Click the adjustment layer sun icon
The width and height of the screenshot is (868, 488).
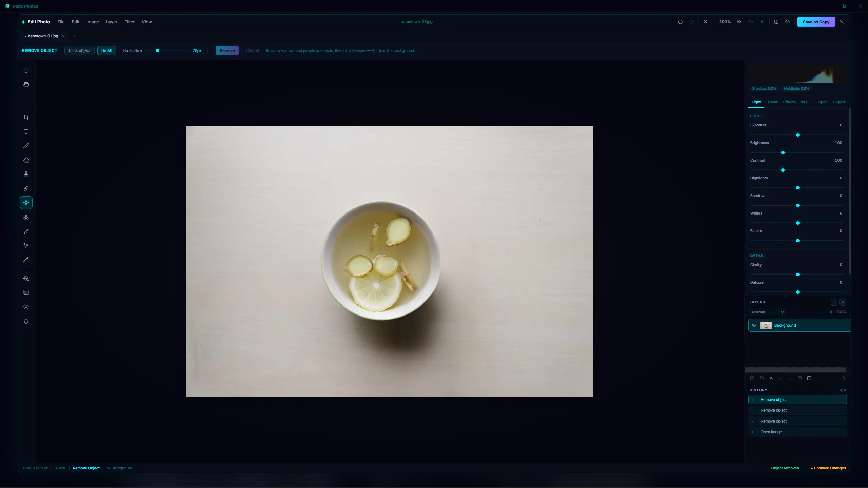tap(771, 378)
